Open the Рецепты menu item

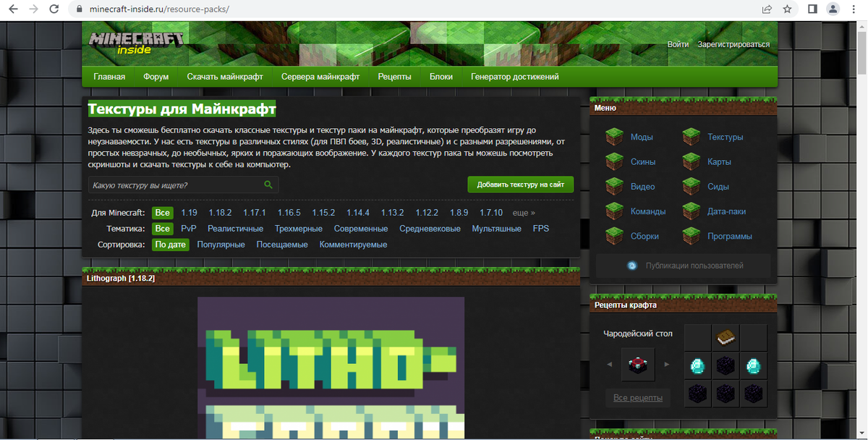click(x=394, y=77)
